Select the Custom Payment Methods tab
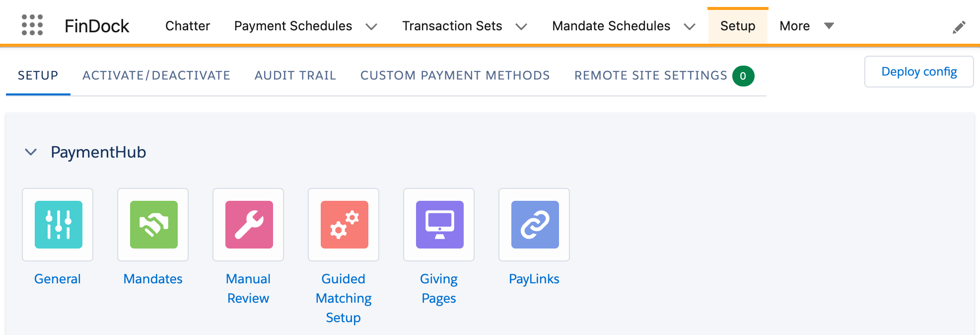 tap(455, 75)
